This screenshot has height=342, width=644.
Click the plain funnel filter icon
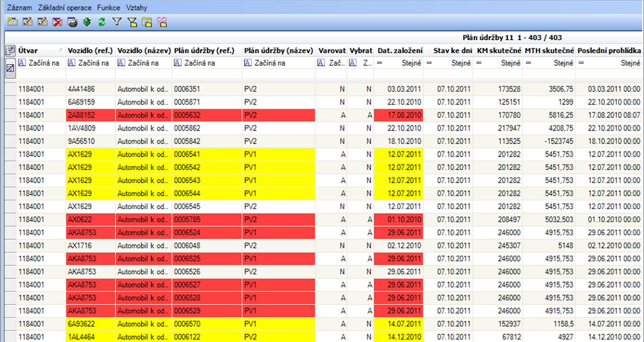click(x=117, y=22)
